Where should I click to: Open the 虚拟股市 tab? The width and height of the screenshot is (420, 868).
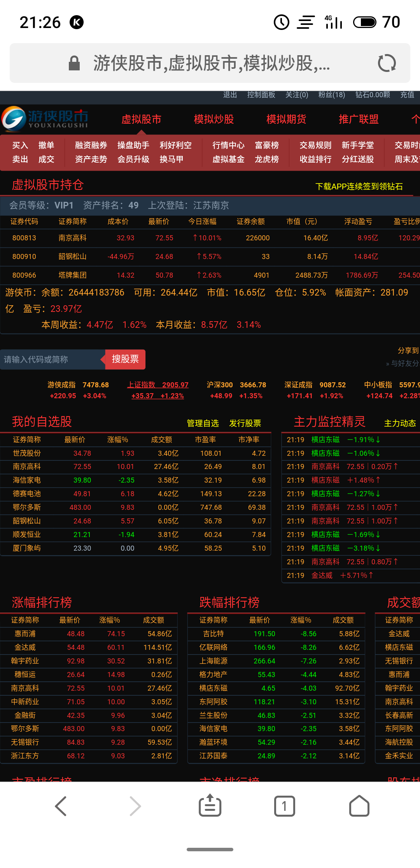click(x=142, y=119)
